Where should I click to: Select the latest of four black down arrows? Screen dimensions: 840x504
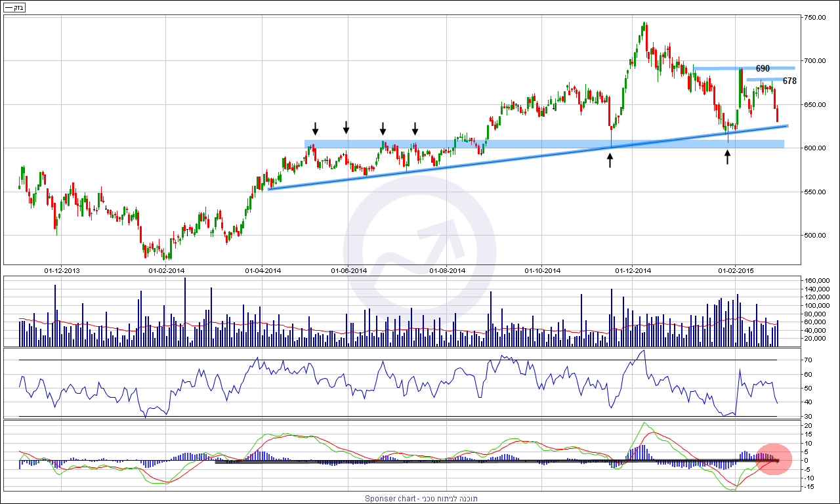[x=414, y=128]
